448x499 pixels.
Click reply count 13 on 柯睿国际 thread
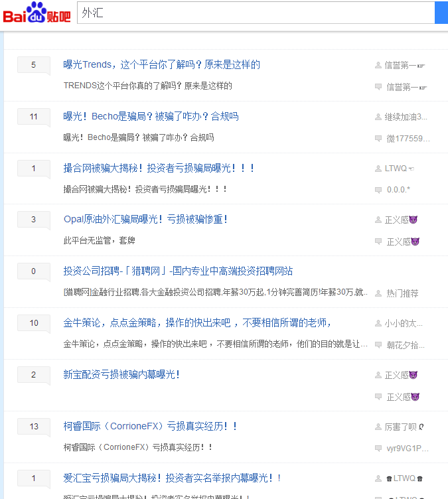[x=33, y=427]
